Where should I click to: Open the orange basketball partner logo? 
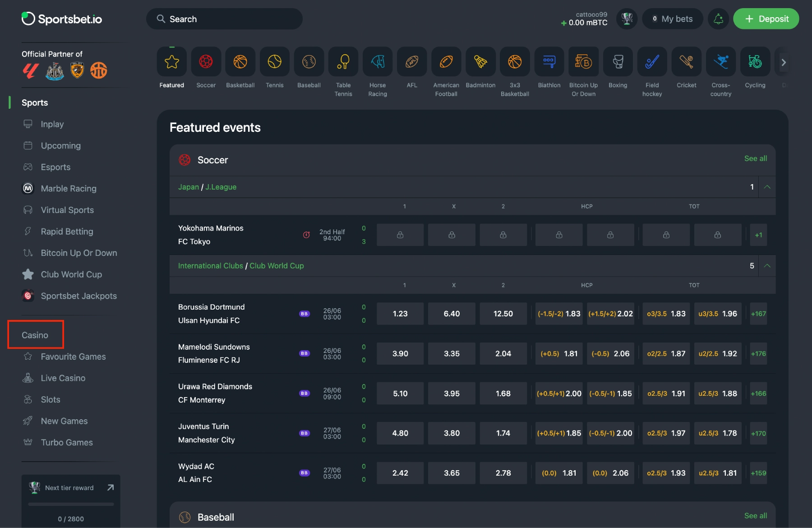[x=99, y=70]
